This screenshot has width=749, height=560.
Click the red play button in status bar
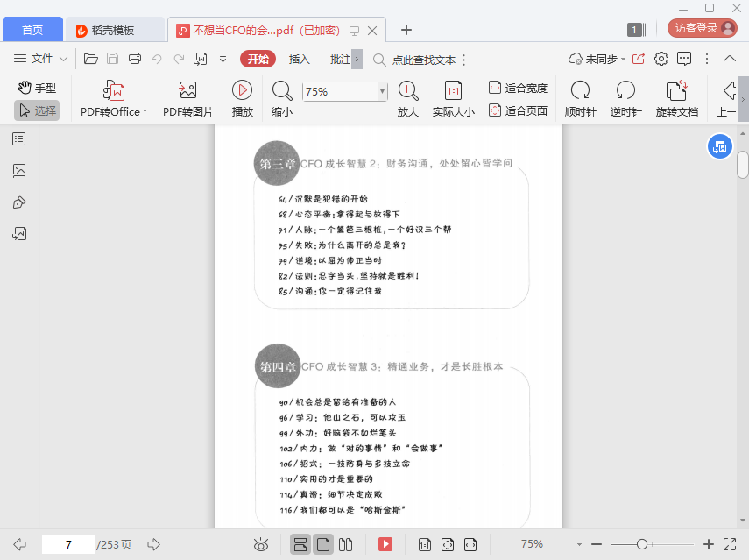click(x=385, y=544)
